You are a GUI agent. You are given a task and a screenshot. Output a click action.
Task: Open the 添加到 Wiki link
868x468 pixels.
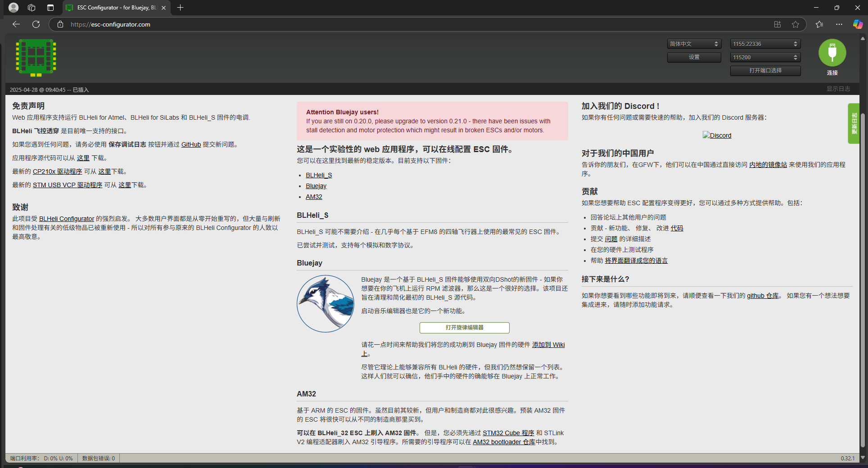click(548, 345)
